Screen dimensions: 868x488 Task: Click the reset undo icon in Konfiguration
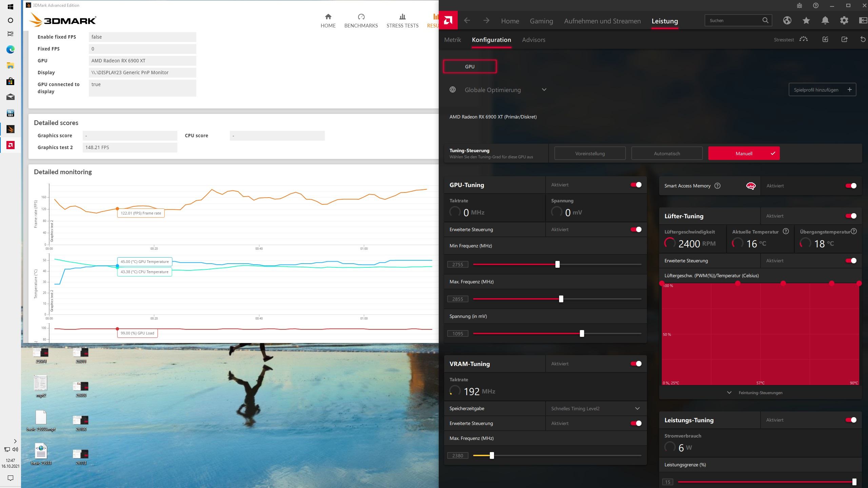863,39
